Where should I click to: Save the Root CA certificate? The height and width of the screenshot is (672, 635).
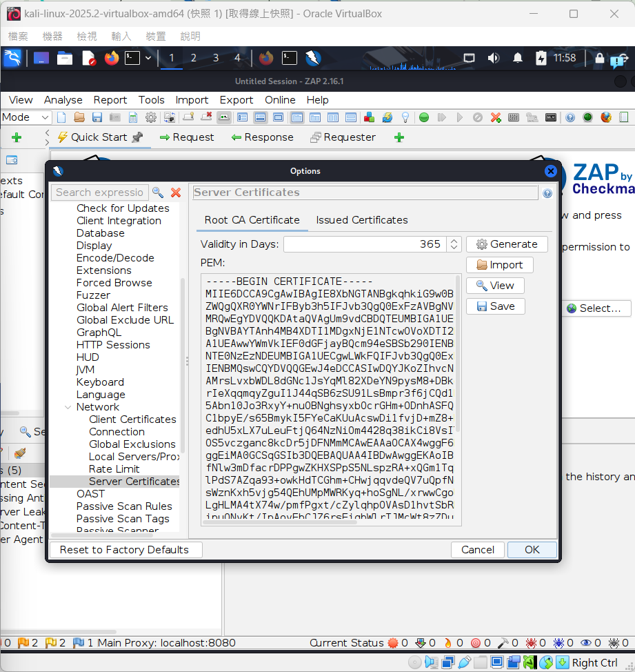496,306
